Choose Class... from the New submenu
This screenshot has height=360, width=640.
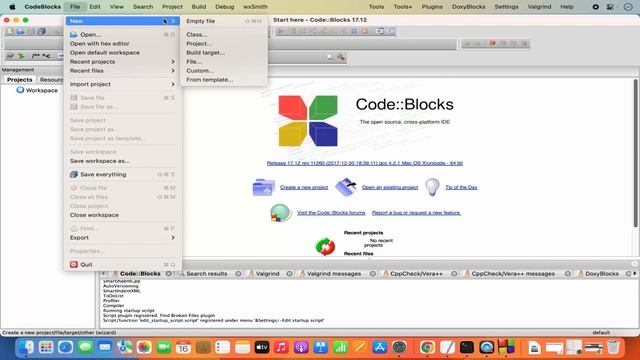[x=224, y=35]
